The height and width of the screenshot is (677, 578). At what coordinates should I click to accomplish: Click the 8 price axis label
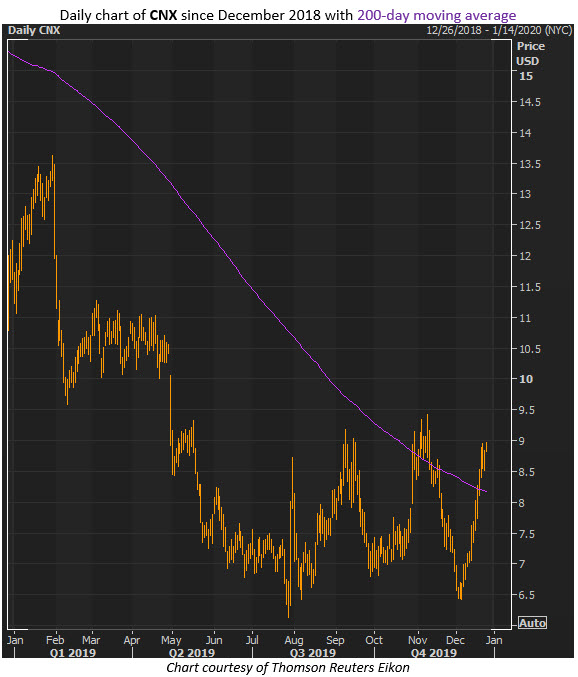click(x=522, y=503)
